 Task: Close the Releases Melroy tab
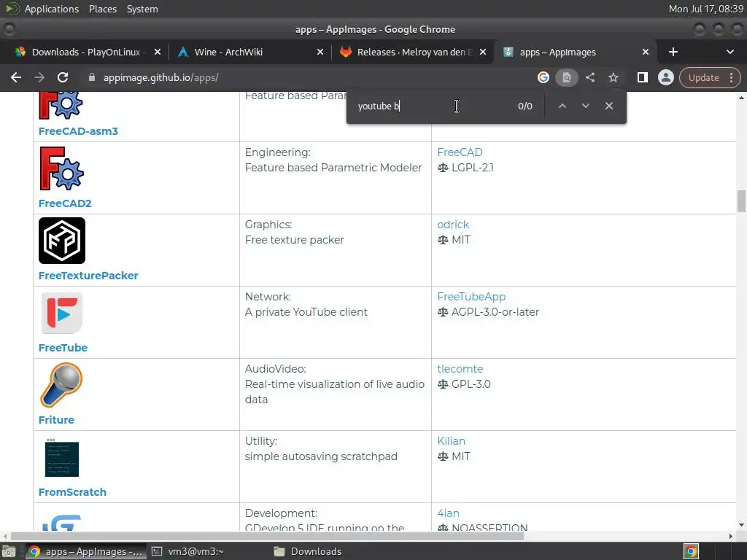pyautogui.click(x=483, y=52)
